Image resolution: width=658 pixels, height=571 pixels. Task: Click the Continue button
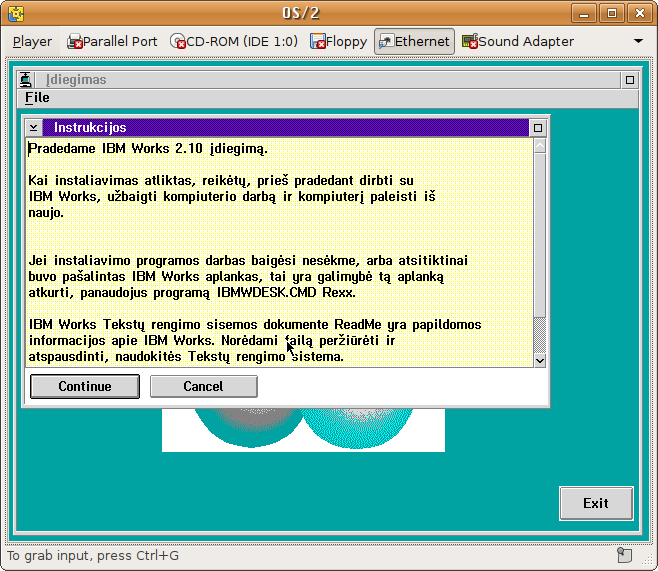[85, 386]
